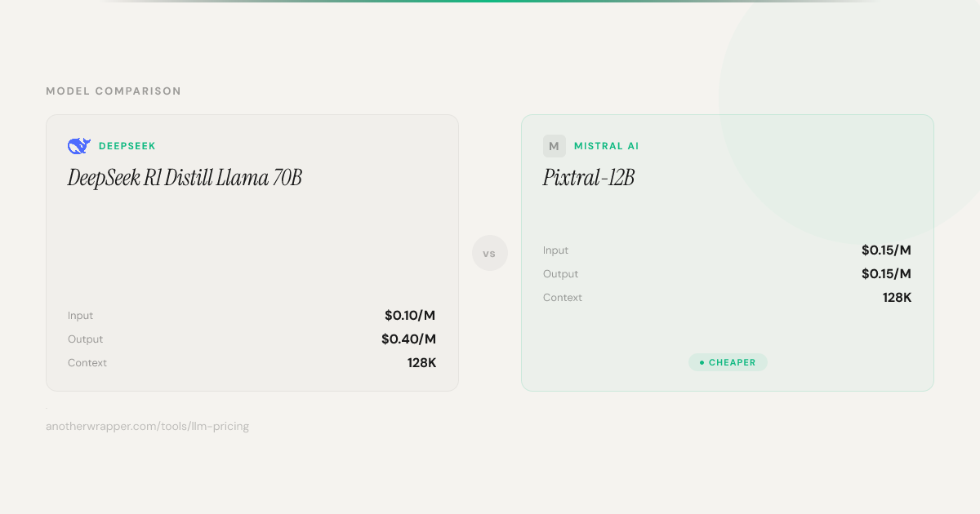Screen dimensions: 980x514
Task: Click the green progress bar at the top
Action: 490,2
